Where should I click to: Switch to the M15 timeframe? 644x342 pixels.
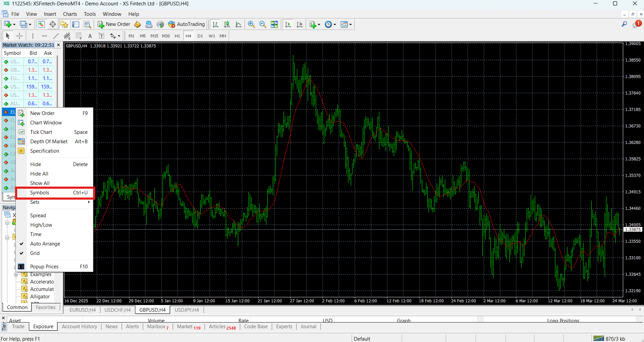coord(154,36)
